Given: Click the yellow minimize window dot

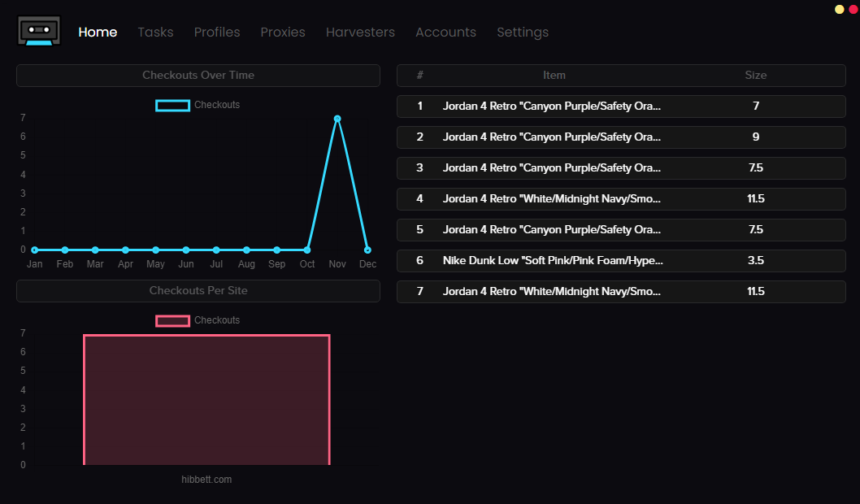Looking at the screenshot, I should [839, 9].
